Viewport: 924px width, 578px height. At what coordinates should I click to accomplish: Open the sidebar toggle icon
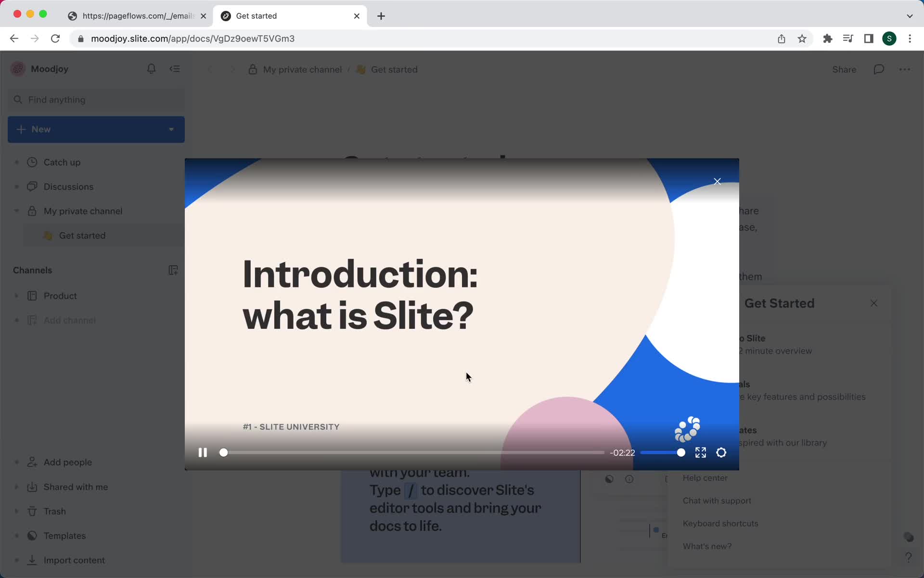tap(174, 68)
